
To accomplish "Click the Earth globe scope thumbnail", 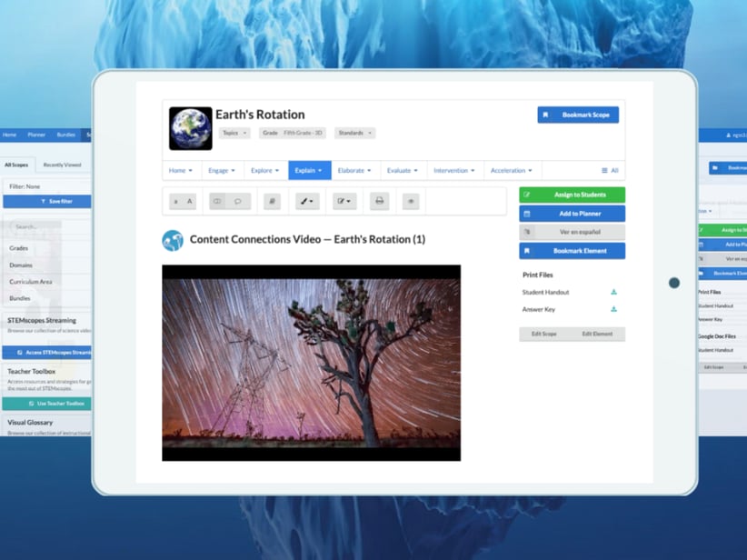I will click(x=190, y=128).
